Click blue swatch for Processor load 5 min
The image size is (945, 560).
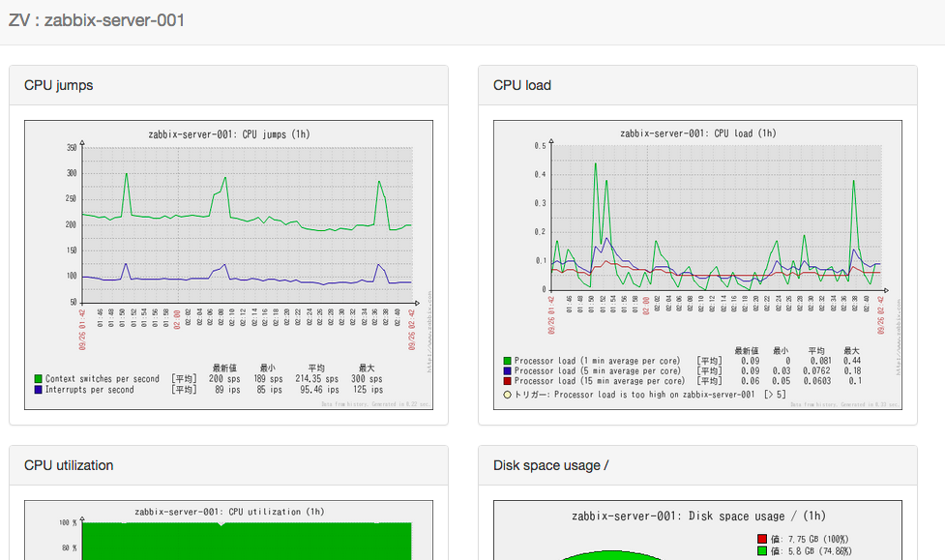(x=508, y=371)
